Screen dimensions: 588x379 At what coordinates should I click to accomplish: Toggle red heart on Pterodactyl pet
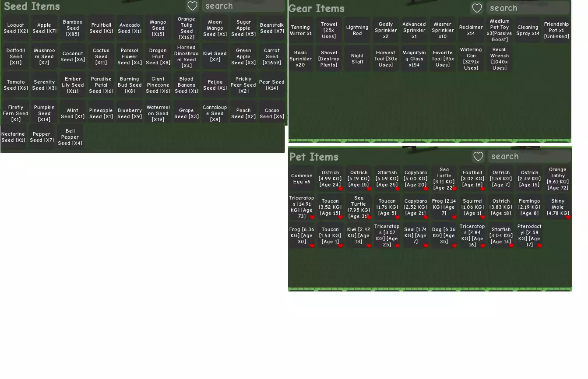click(x=539, y=246)
